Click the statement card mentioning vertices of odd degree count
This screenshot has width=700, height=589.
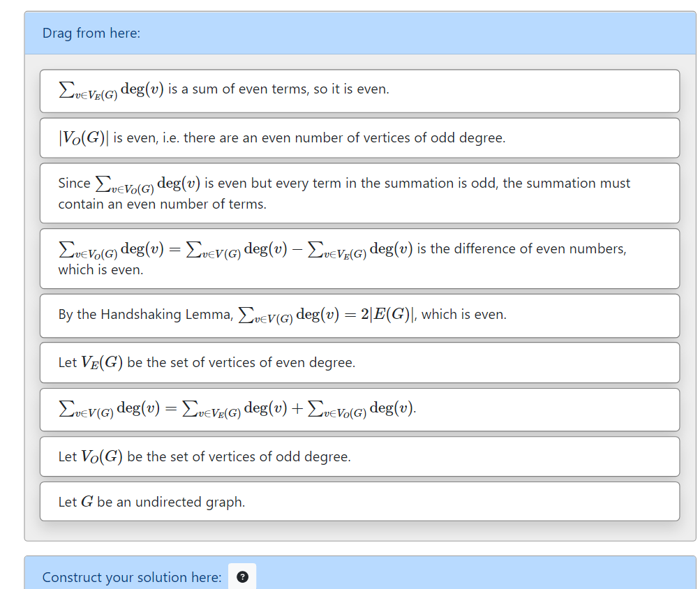pos(360,137)
